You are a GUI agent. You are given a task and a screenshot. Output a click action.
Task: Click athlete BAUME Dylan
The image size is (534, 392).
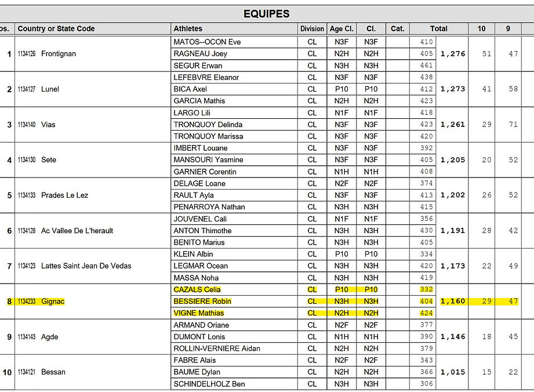tap(197, 372)
